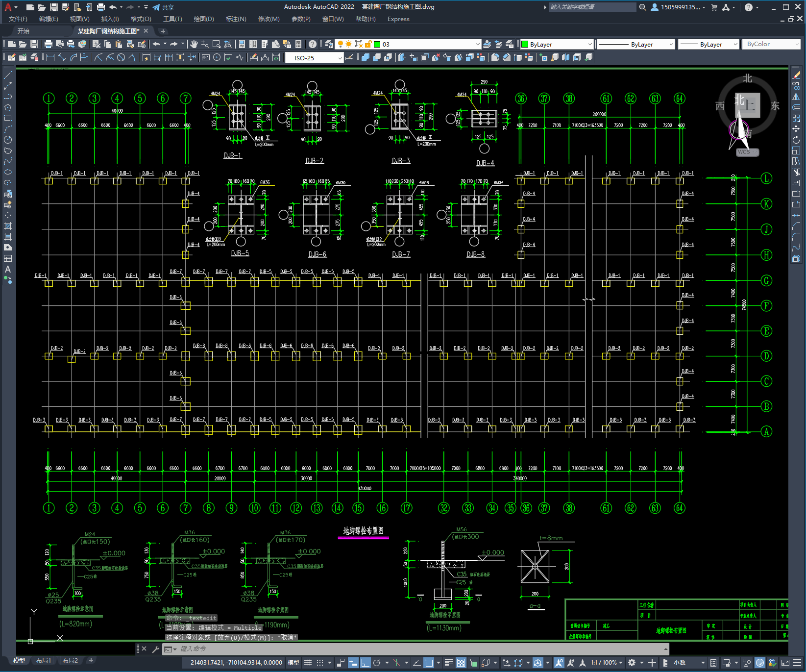Select the Circle tool in the left toolbar

tap(8, 140)
